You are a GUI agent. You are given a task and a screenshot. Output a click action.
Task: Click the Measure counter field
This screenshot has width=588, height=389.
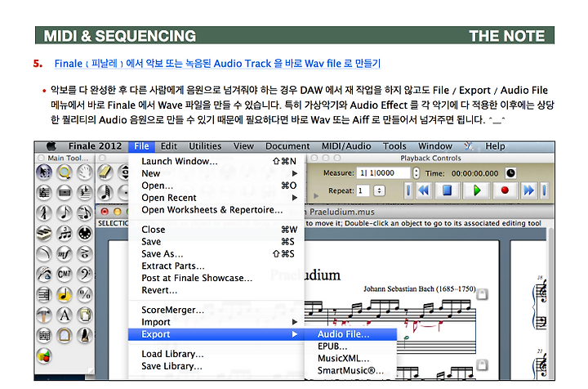383,173
